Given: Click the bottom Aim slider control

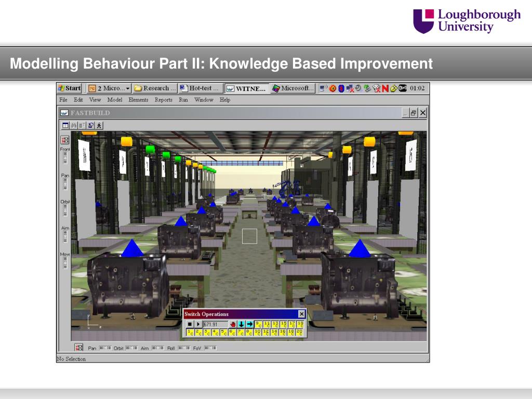Looking at the screenshot, I should tap(158, 348).
